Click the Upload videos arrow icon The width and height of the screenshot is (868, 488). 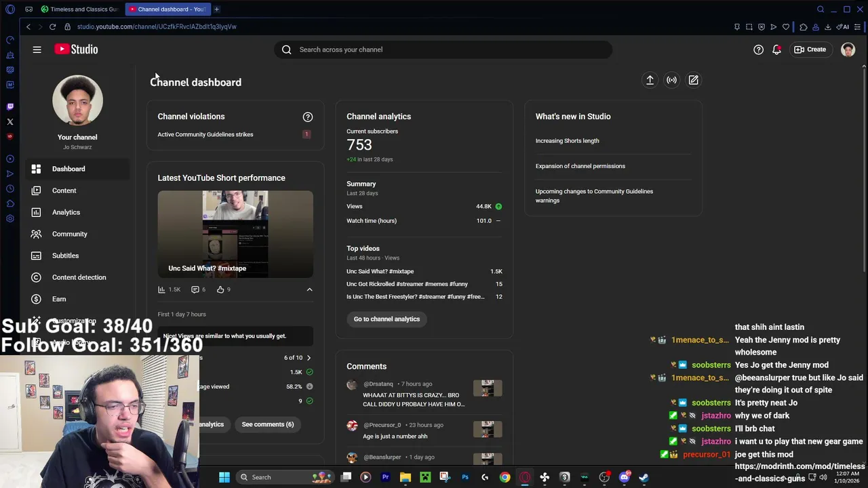650,80
